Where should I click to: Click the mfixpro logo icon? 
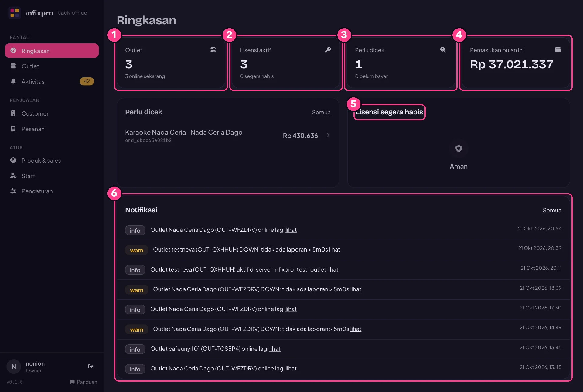[x=15, y=13]
